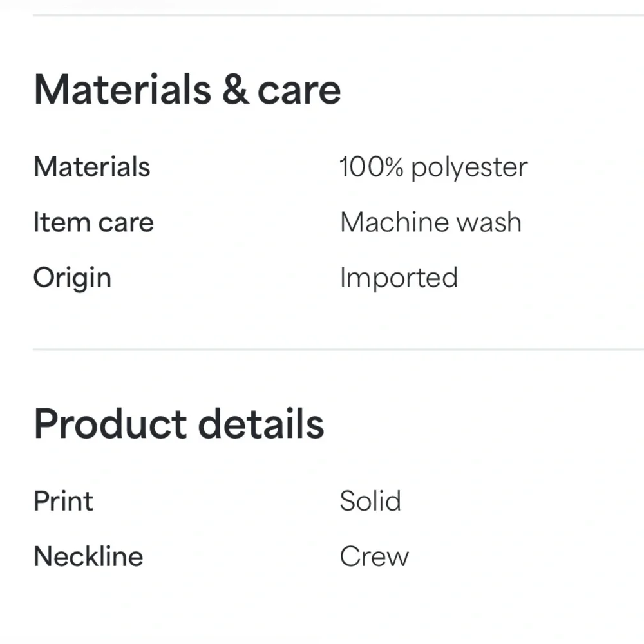Select the Print label
This screenshot has width=644, height=644.
click(63, 502)
